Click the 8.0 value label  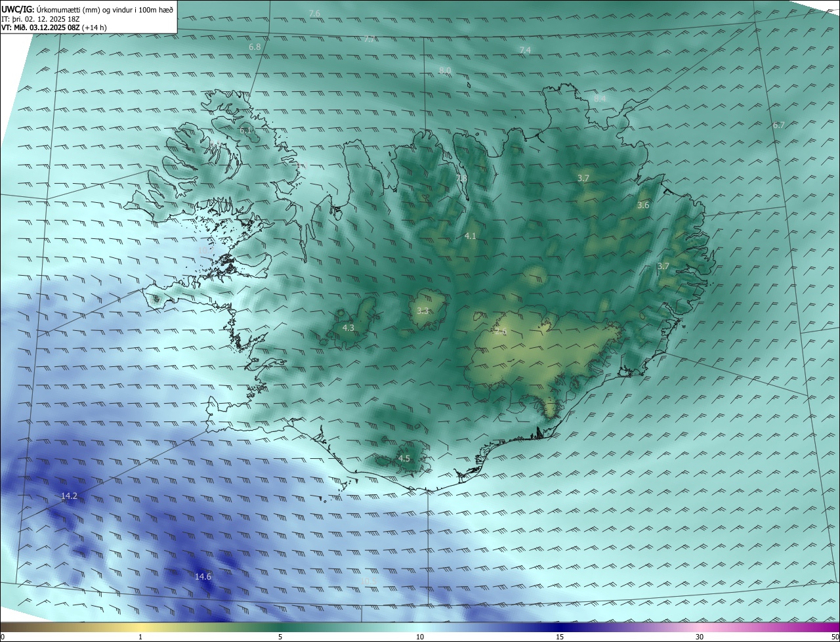point(445,70)
